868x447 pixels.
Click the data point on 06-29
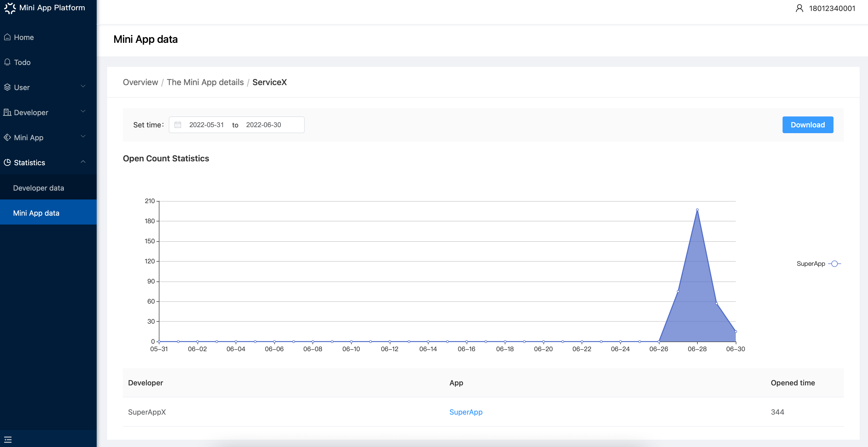[x=716, y=304]
